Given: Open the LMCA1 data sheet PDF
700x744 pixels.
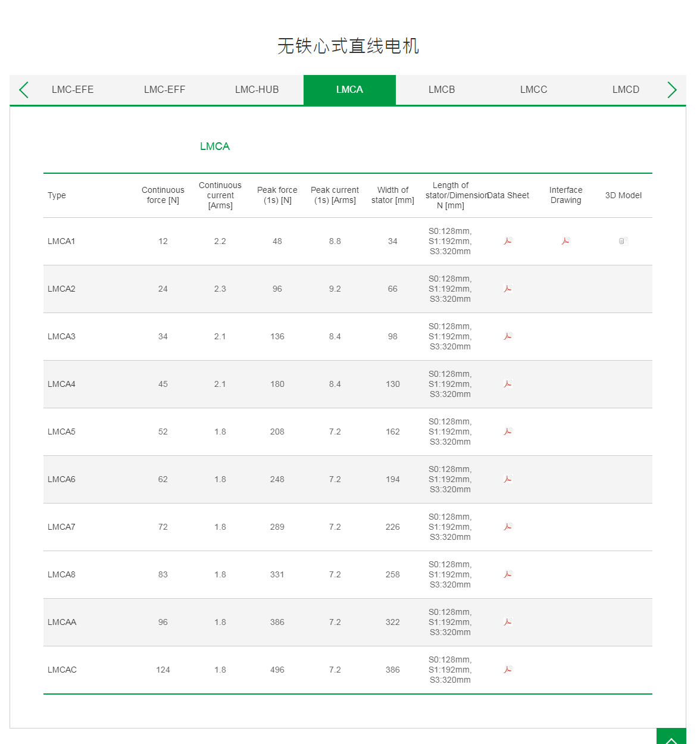Looking at the screenshot, I should coord(508,241).
